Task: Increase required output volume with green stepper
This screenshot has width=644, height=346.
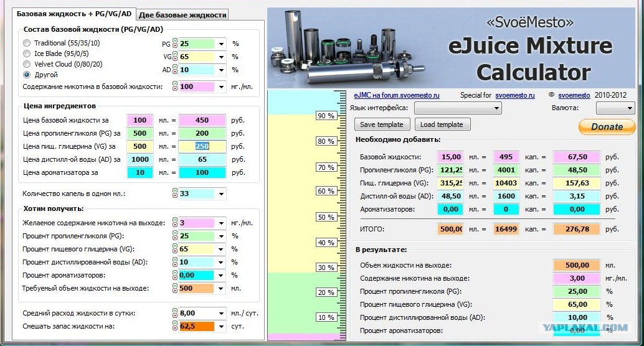Action: [x=175, y=286]
